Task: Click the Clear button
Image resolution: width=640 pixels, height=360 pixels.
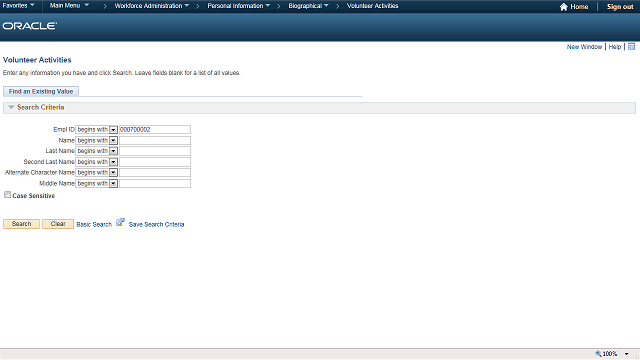Action: pyautogui.click(x=58, y=224)
